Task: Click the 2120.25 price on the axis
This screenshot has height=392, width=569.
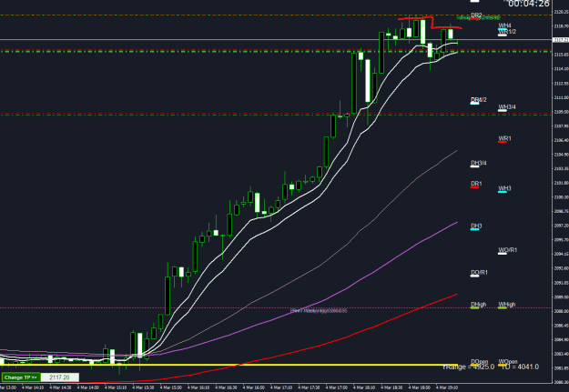Action: click(561, 12)
